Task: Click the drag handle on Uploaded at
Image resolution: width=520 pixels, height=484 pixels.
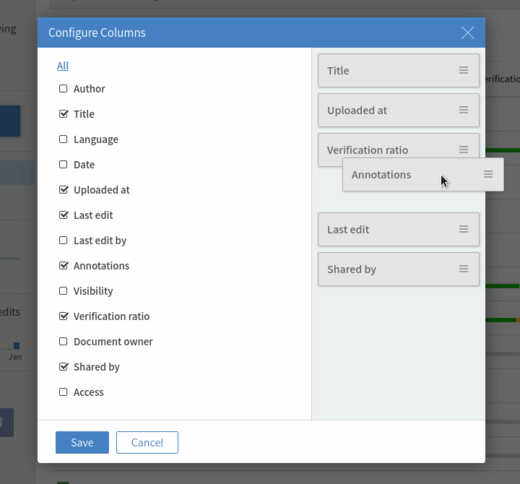Action: [463, 110]
